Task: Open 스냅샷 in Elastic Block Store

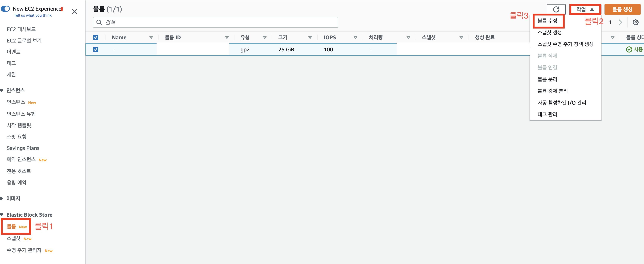Action: pyautogui.click(x=14, y=238)
